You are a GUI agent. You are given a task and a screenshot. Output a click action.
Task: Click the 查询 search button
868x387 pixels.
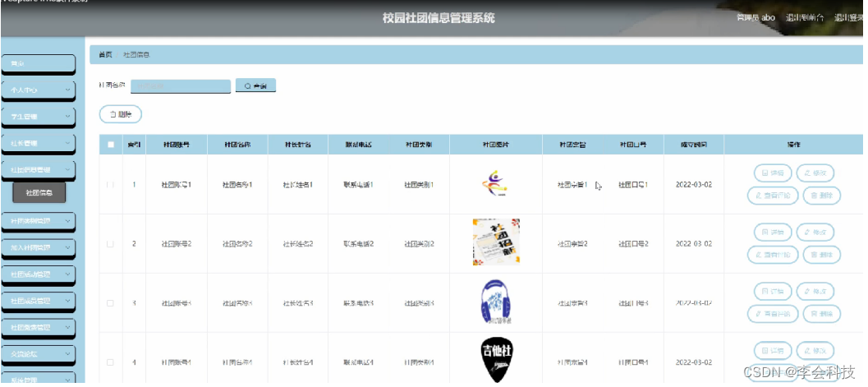click(x=255, y=85)
